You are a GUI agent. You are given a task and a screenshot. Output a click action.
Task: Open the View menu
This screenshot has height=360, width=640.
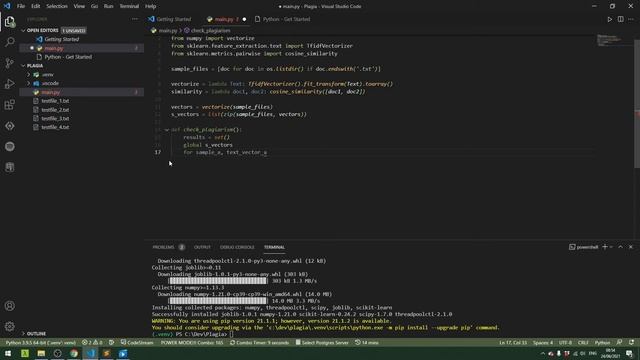tap(79, 6)
